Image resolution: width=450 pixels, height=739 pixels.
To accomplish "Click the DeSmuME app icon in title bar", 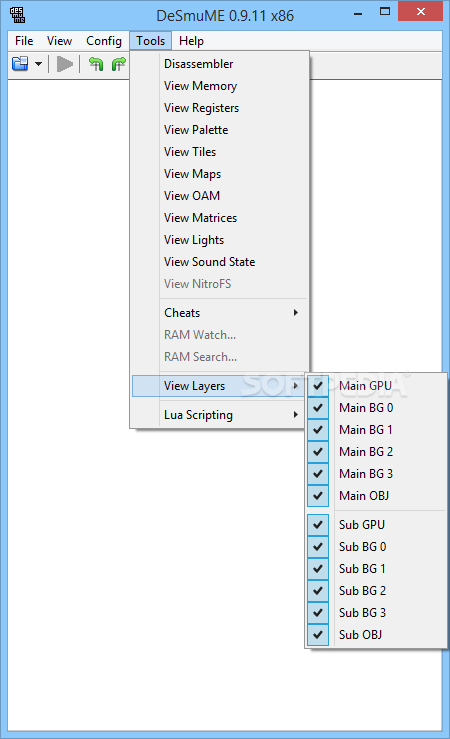I will [x=17, y=15].
